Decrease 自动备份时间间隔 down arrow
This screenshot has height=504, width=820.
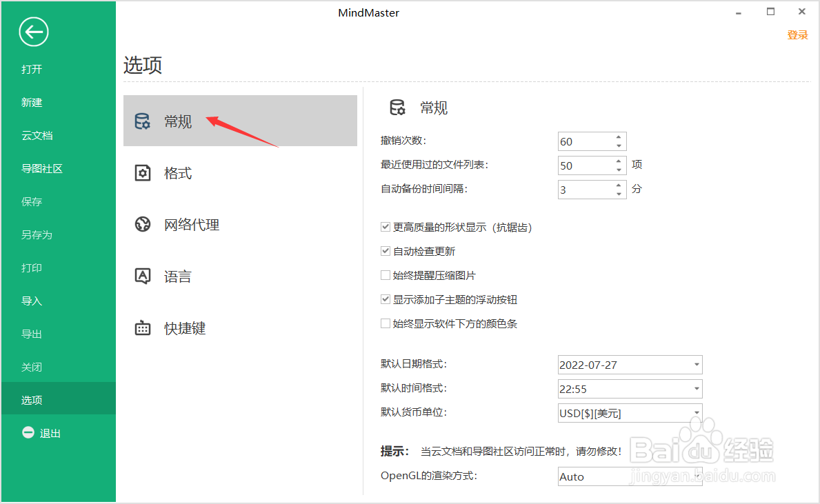pyautogui.click(x=619, y=194)
